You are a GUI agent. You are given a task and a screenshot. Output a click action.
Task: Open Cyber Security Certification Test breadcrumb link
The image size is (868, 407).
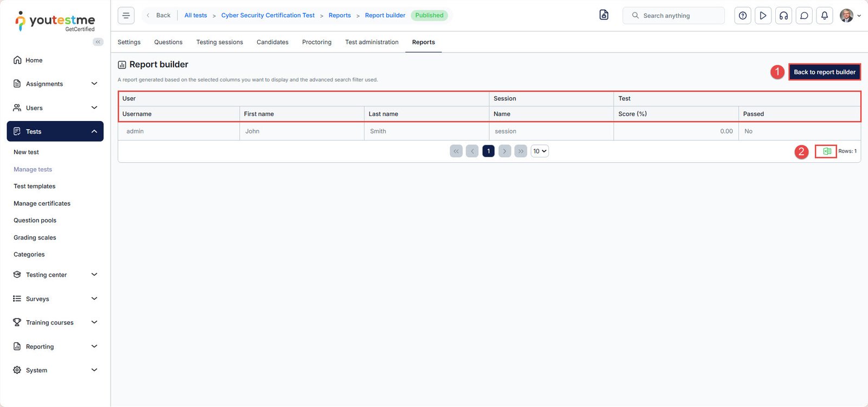pos(267,16)
